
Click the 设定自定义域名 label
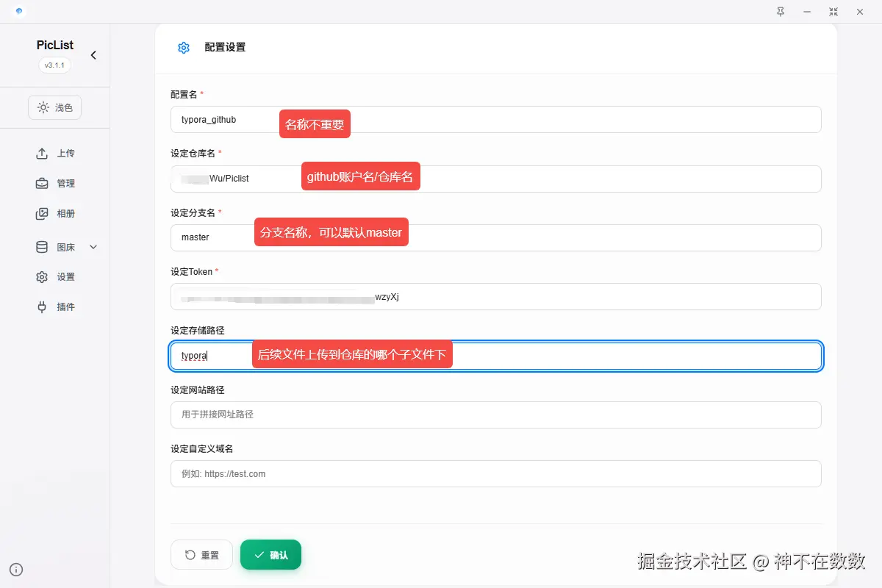[201, 449]
